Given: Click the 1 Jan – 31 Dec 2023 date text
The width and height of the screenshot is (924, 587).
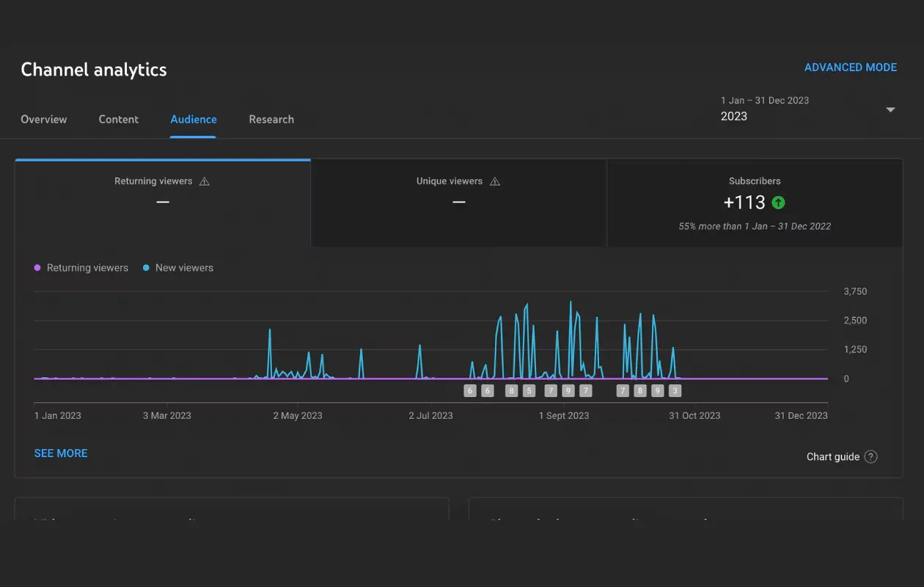Looking at the screenshot, I should click(x=765, y=101).
